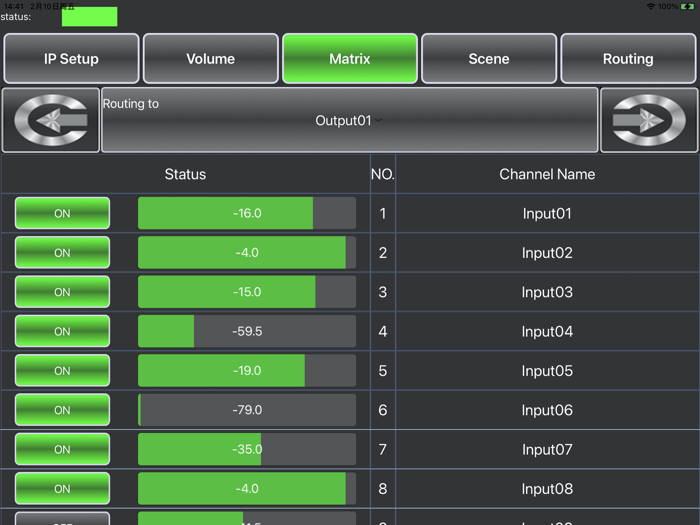Adjust the -15.0 level slider for Input03

247,292
